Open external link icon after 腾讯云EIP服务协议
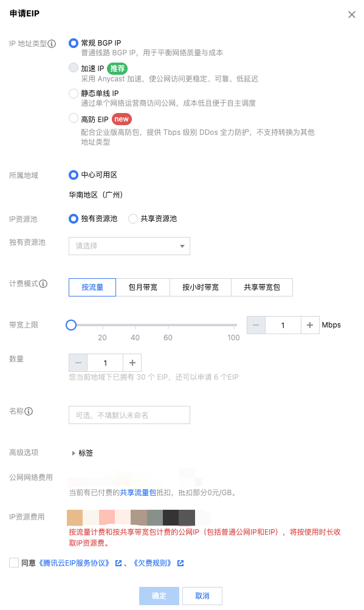The width and height of the screenshot is (364, 610). (x=118, y=563)
